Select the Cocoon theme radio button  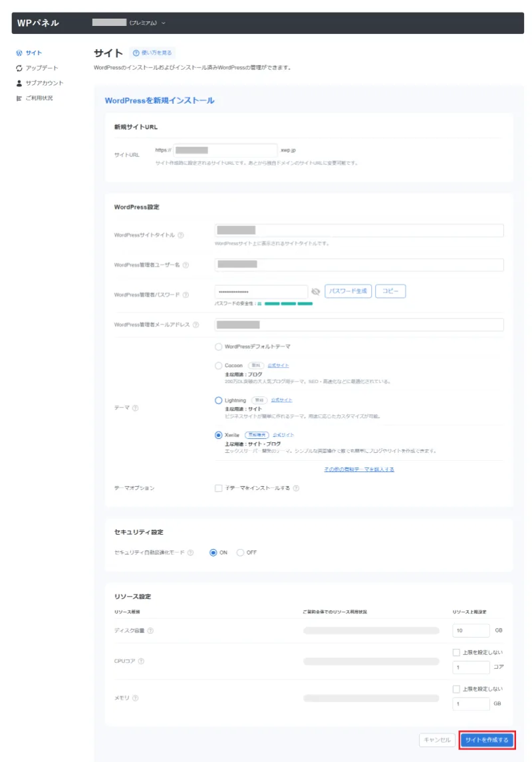coord(219,366)
